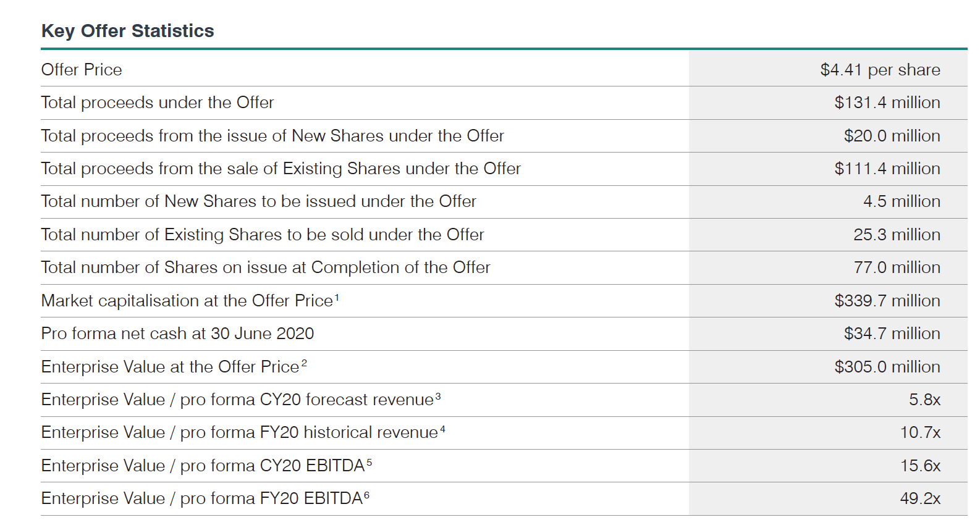
Task: Select the 49.2x FY20 EBITDA multiple
Action: point(920,498)
